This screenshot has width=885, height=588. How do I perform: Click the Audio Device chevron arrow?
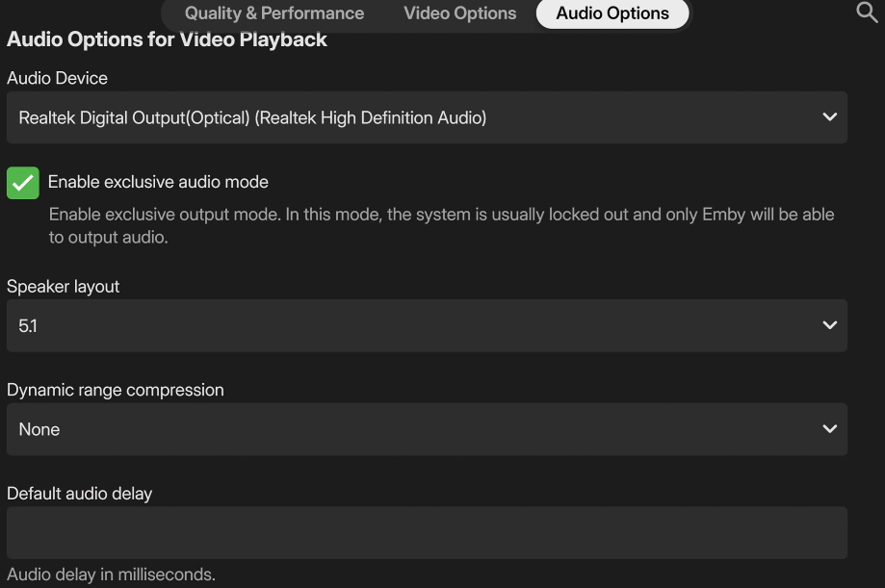coord(829,117)
